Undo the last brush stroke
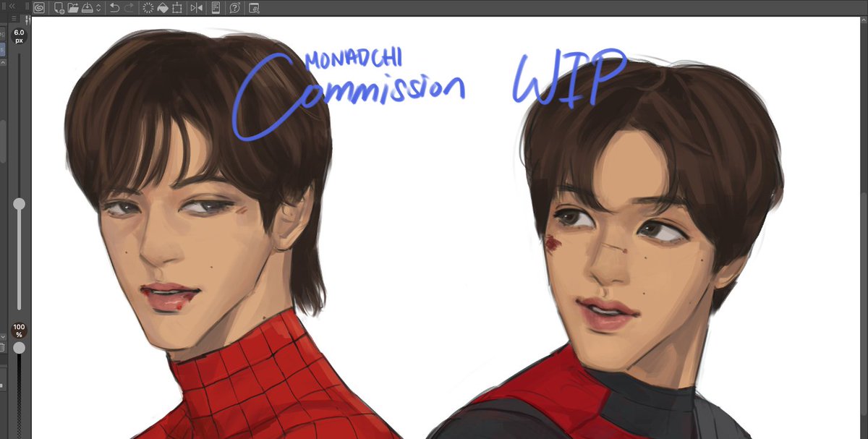Image resolution: width=868 pixels, height=439 pixels. pyautogui.click(x=115, y=9)
